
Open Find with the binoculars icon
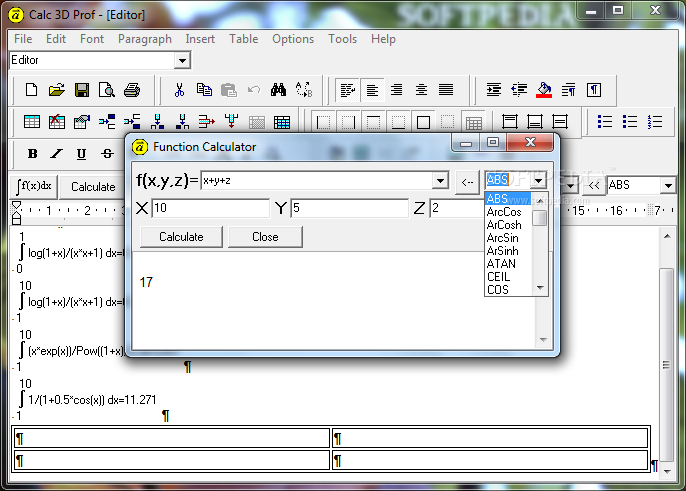[x=278, y=90]
